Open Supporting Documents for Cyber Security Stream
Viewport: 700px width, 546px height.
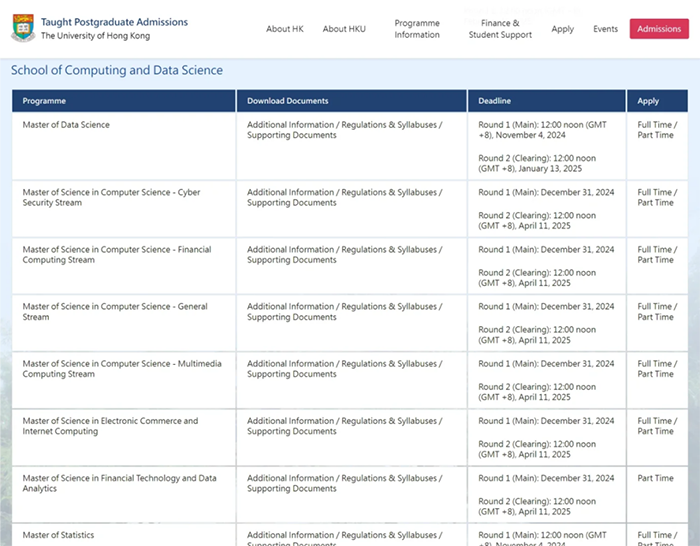click(292, 203)
